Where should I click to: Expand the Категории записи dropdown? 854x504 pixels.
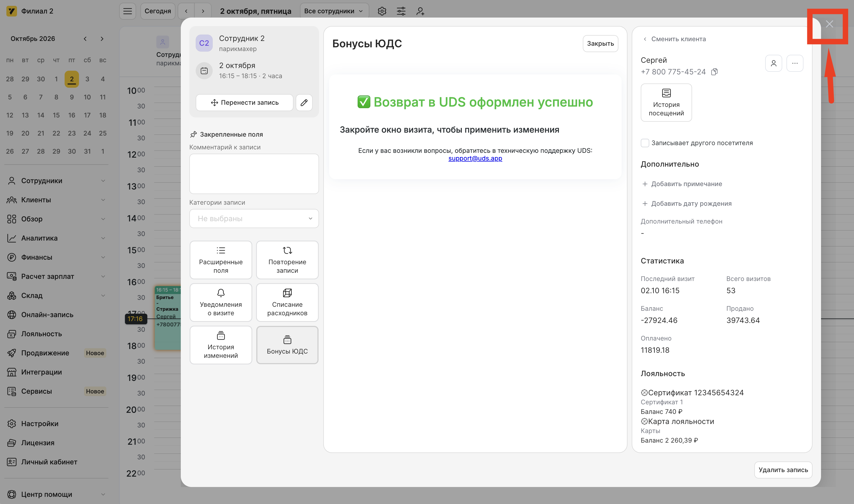[x=254, y=219]
